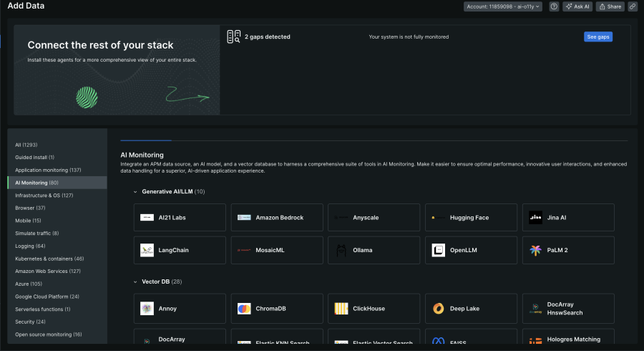Click the Share button
The image size is (644, 351).
(610, 6)
